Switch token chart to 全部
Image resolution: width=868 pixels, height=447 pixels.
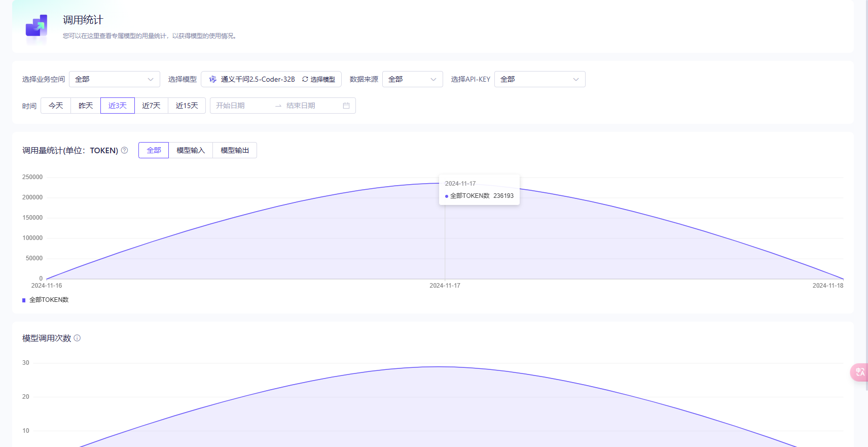154,150
